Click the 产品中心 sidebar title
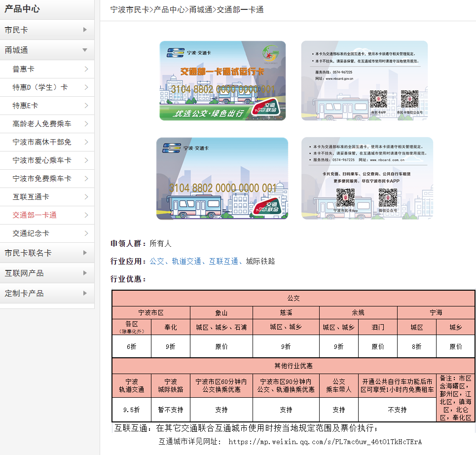 [22, 9]
